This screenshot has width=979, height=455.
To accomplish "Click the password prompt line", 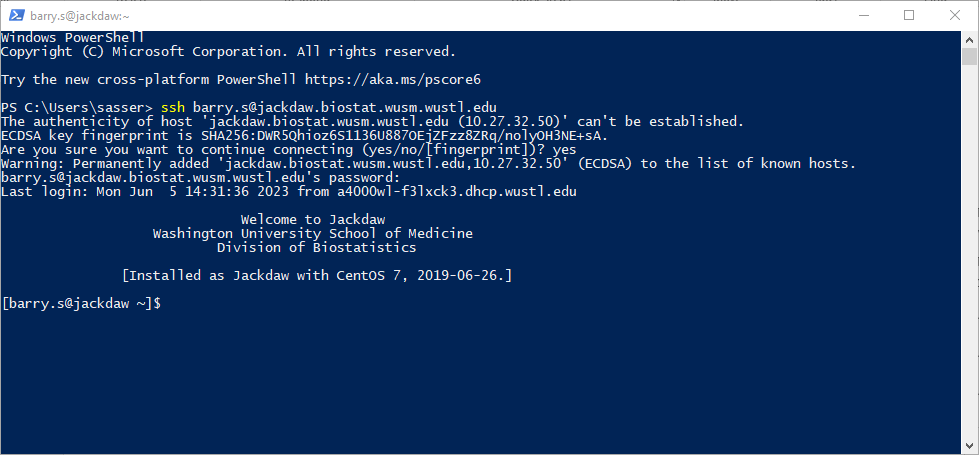I will tap(196, 178).
